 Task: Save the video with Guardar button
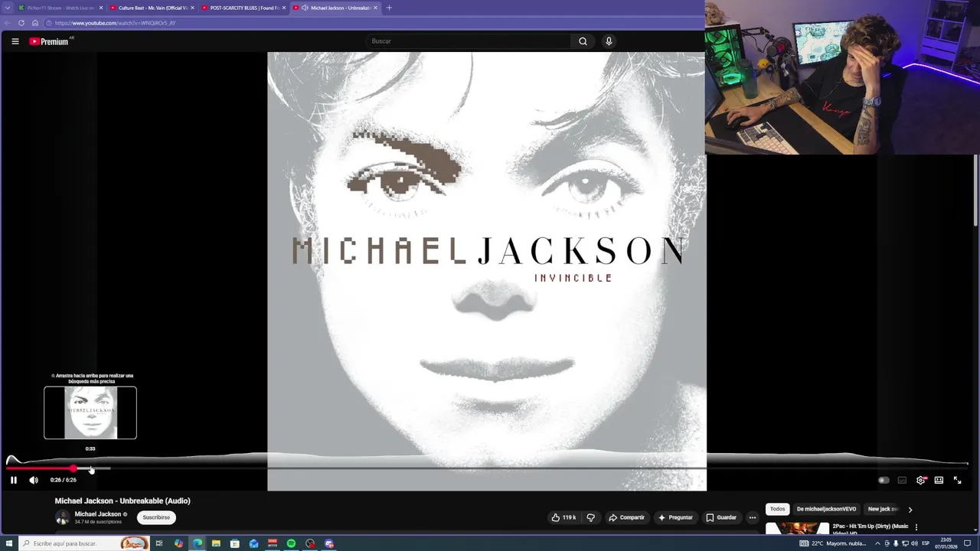[721, 517]
